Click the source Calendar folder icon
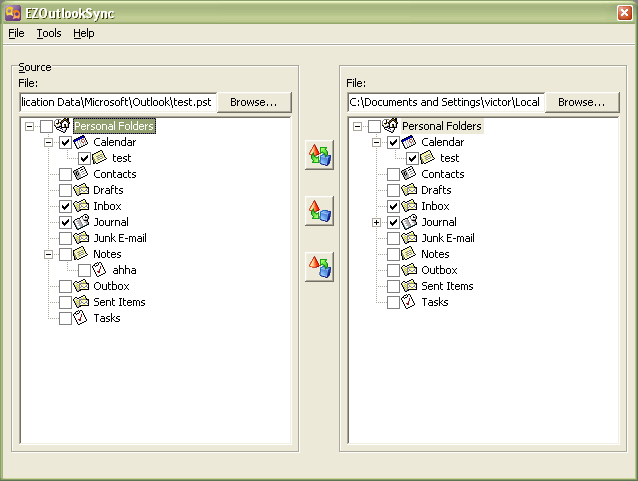Image resolution: width=638 pixels, height=481 pixels. pyautogui.click(x=81, y=142)
